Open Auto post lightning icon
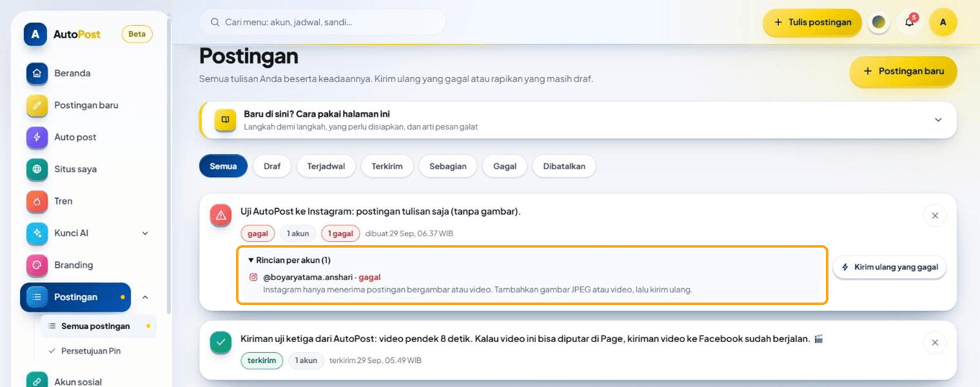 coord(37,137)
